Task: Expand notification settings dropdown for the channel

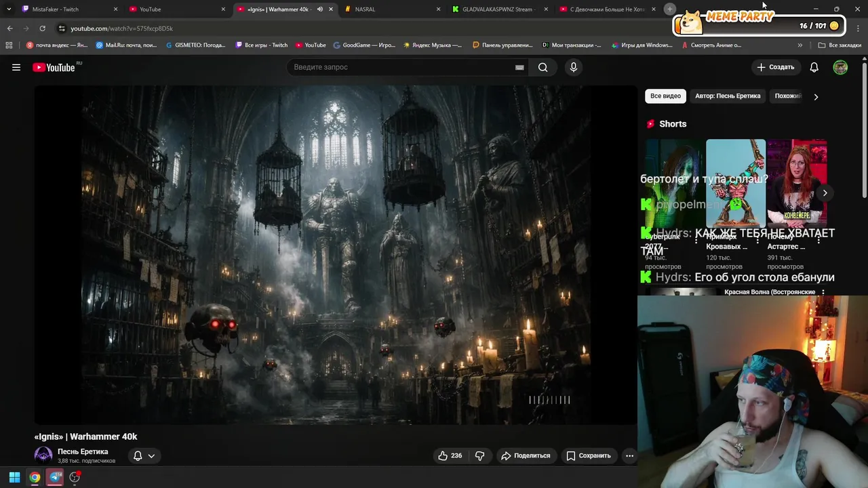Action: (x=151, y=455)
